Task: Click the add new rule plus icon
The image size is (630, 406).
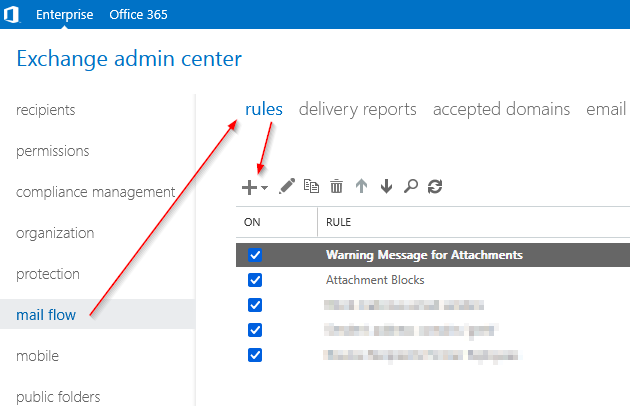Action: pyautogui.click(x=250, y=187)
